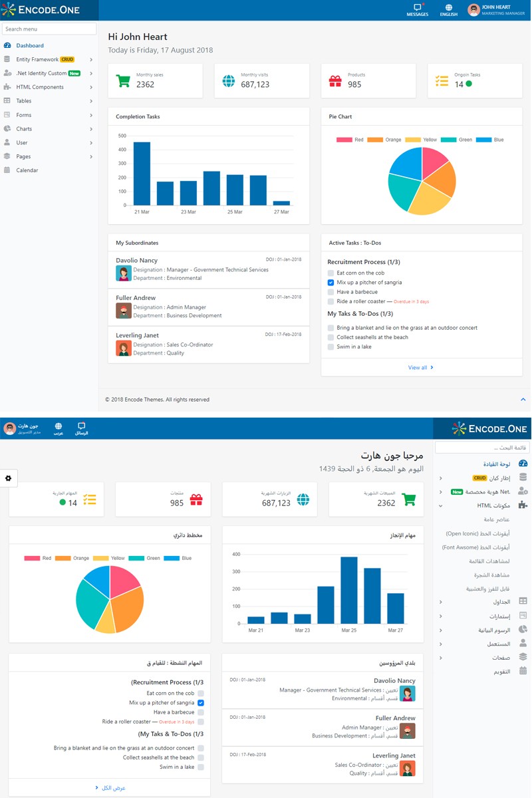Expand the HTML Components sidebar menu
532x798 pixels.
pyautogui.click(x=40, y=87)
